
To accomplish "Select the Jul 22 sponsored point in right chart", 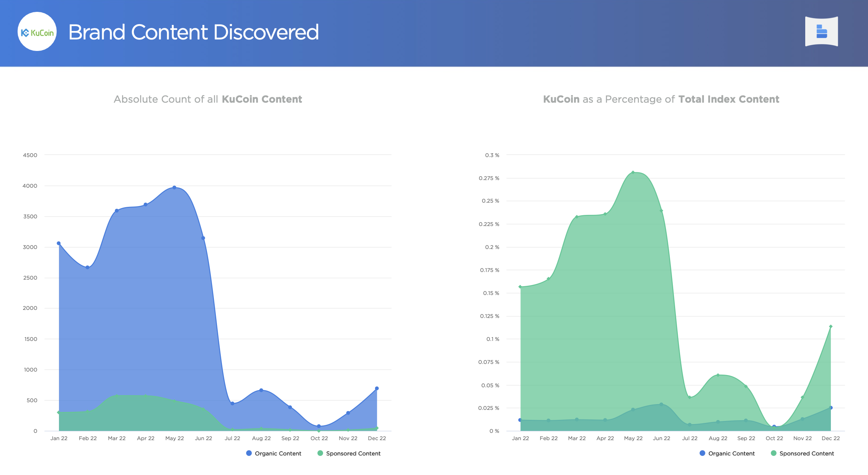I will tap(690, 397).
